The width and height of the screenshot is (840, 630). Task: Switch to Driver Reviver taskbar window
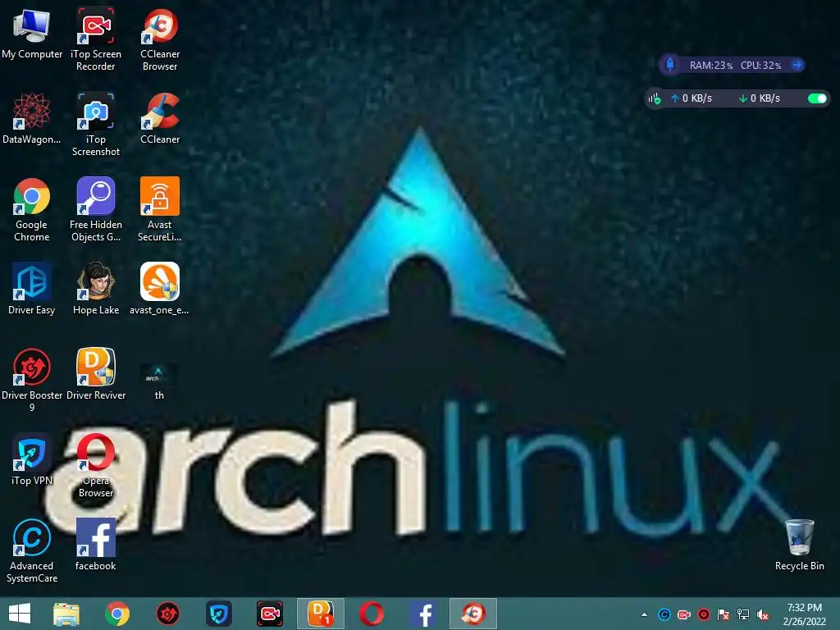(321, 614)
